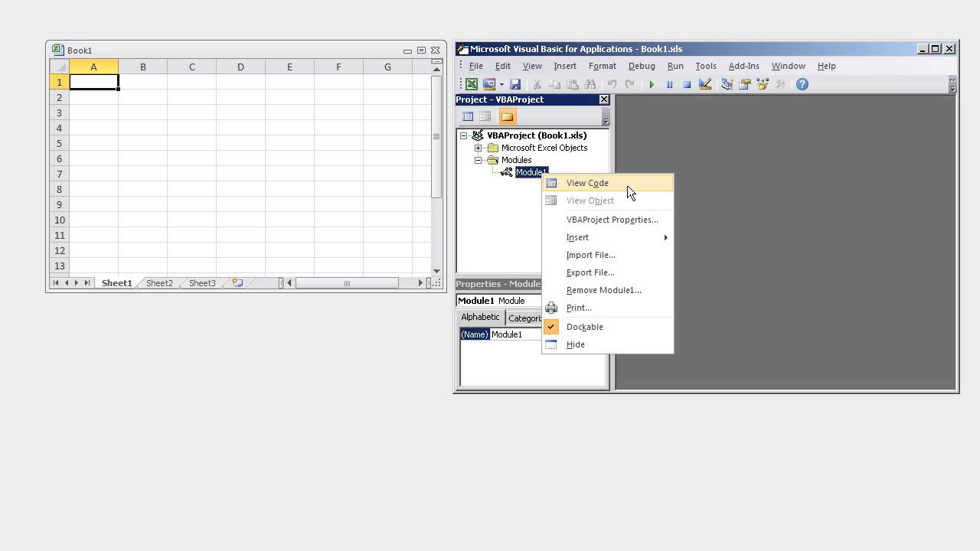This screenshot has height=551, width=980.
Task: Toggle Design Mode icon in toolbar
Action: pos(705,84)
